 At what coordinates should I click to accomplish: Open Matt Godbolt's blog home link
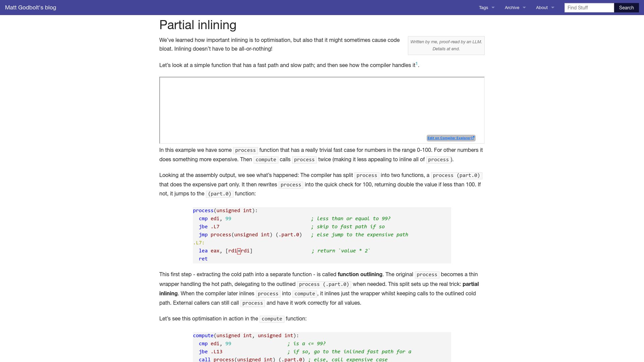click(x=31, y=7)
